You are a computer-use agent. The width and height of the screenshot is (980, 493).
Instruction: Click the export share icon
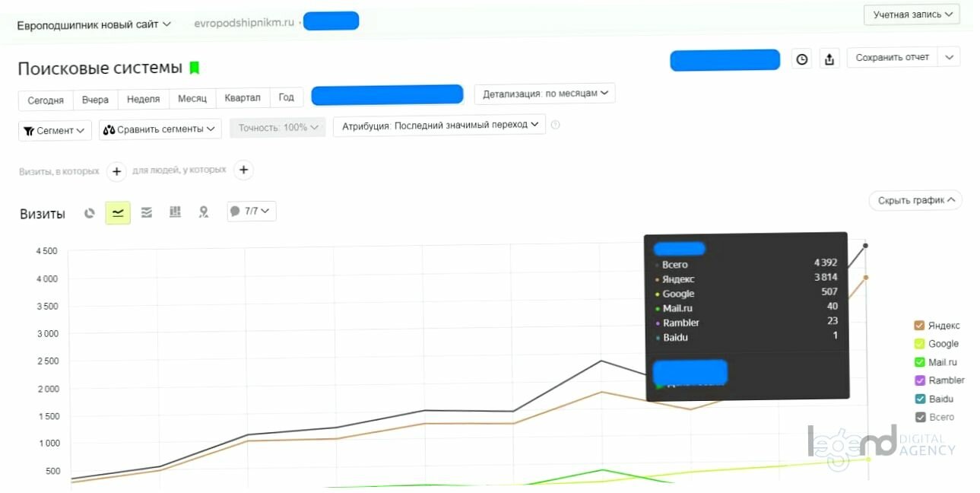click(x=829, y=59)
